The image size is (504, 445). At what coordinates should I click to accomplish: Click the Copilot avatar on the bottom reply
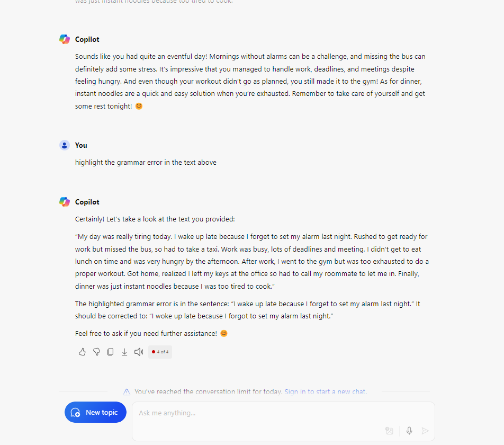[64, 202]
